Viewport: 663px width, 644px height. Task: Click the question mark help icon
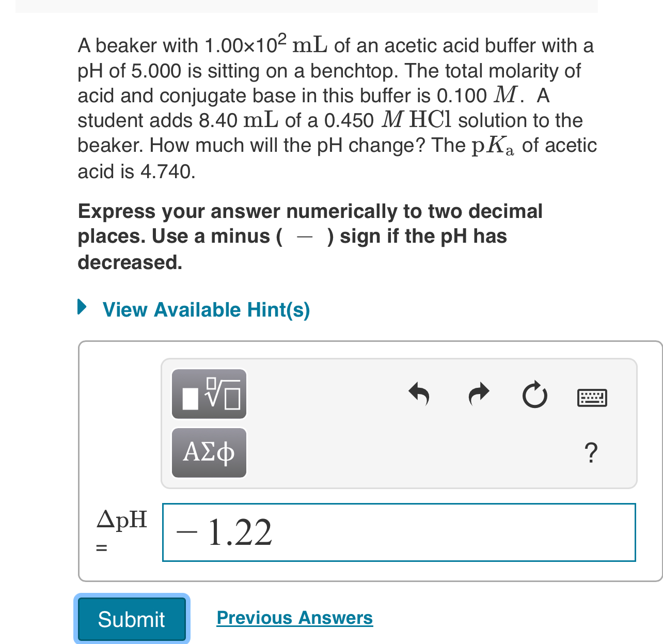coord(591,453)
